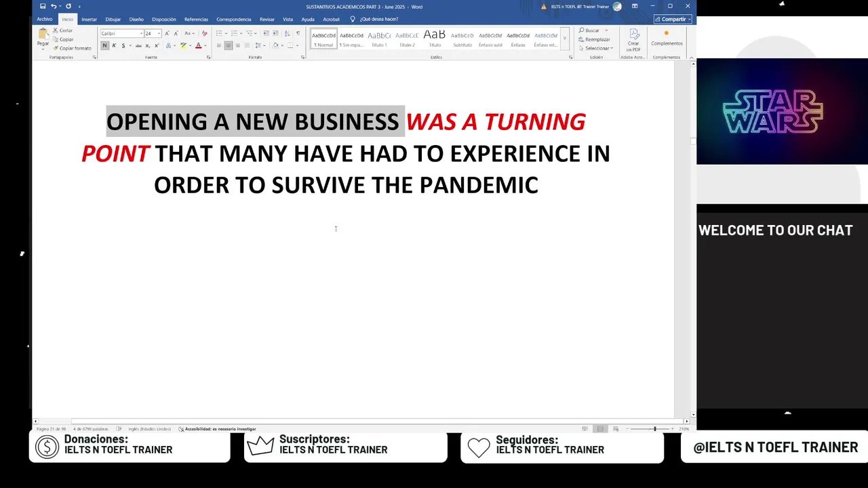The image size is (868, 488).
Task: Open the Fuente dialog launcher
Action: pos(208,57)
